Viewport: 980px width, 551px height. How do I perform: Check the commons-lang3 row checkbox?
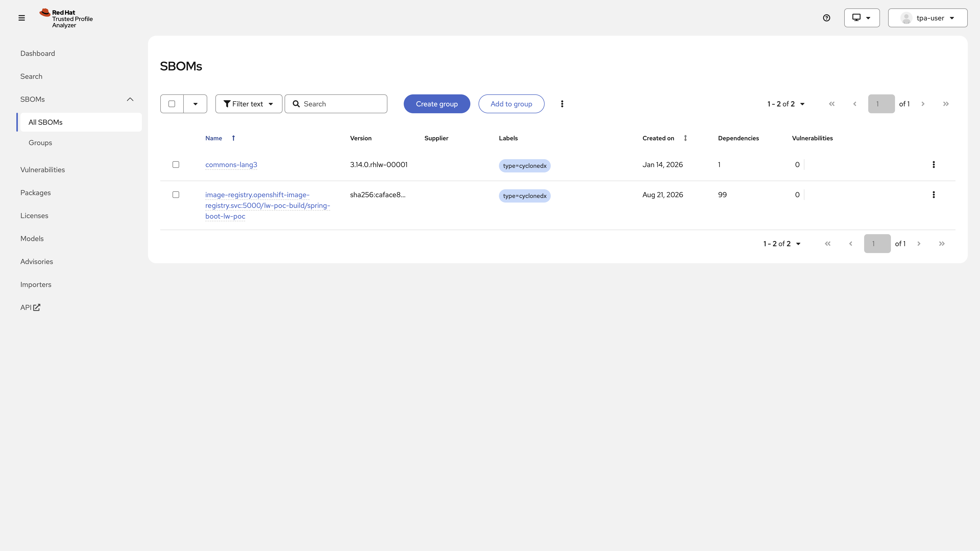(176, 165)
